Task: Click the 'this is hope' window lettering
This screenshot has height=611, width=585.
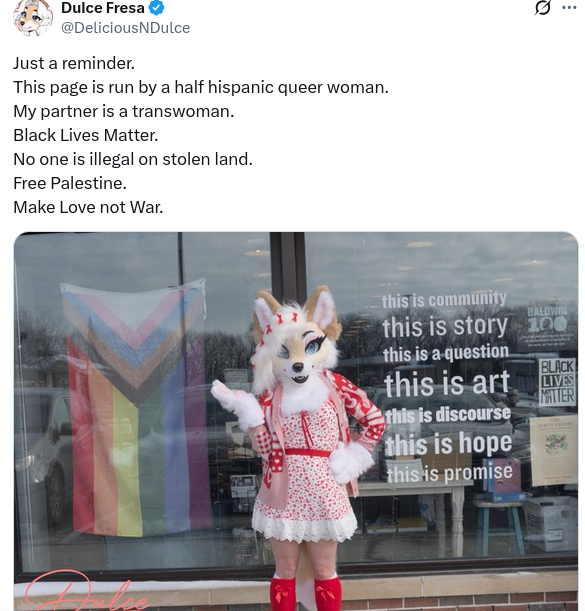Action: point(449,444)
